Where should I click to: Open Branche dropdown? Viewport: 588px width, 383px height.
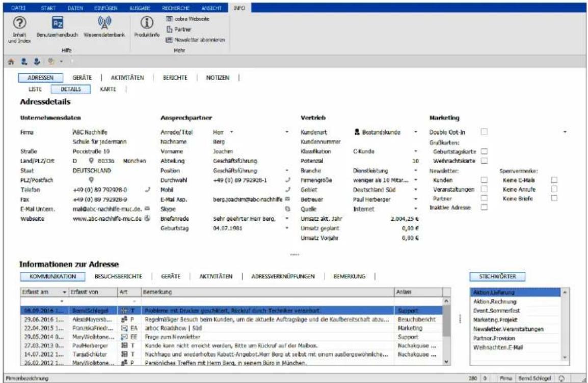pos(415,170)
